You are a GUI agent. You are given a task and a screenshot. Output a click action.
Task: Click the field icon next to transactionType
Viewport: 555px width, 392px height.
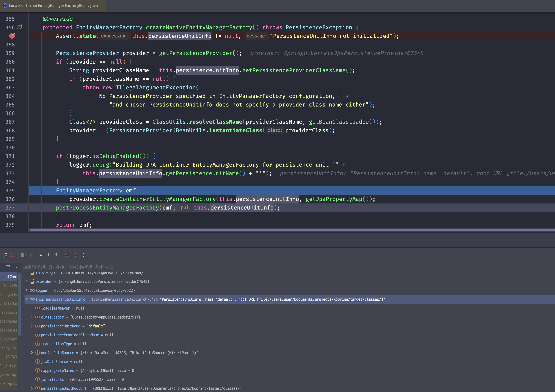[x=37, y=344]
